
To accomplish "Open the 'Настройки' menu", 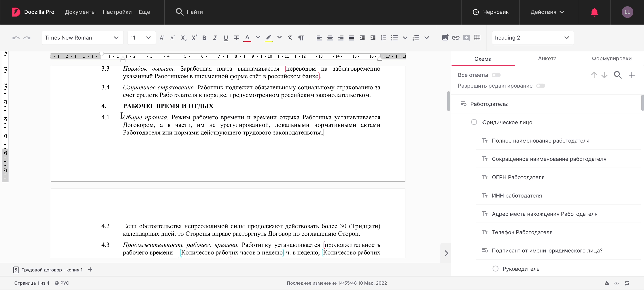I will (x=117, y=12).
